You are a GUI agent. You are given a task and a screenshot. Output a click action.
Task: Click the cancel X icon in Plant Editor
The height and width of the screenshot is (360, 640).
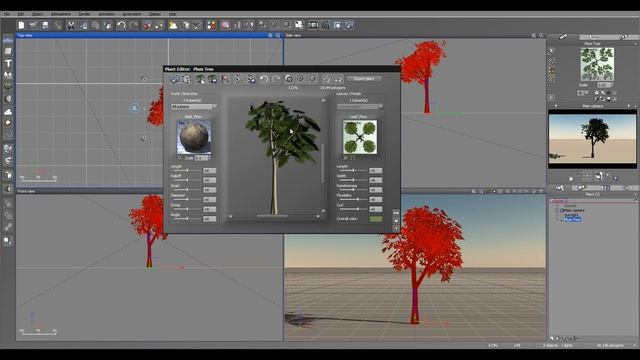pyautogui.click(x=396, y=221)
